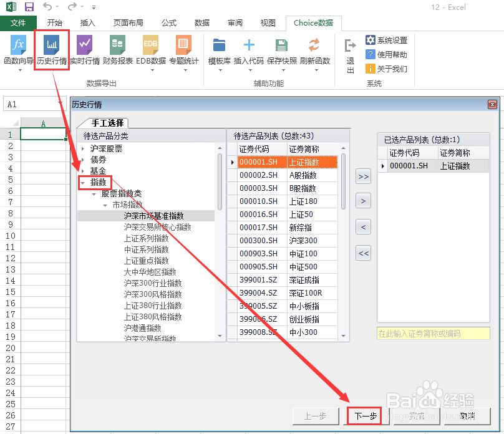Image resolution: width=504 pixels, height=434 pixels.
Task: Open 关于我们 about info
Action: coord(386,69)
